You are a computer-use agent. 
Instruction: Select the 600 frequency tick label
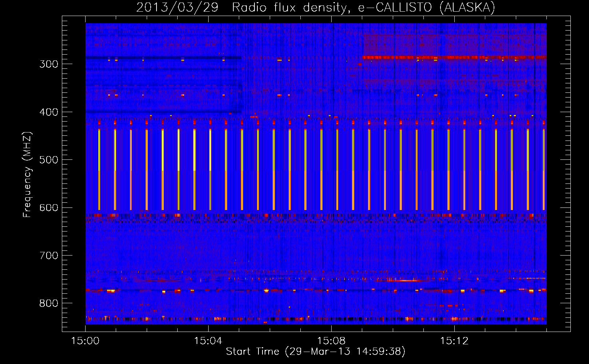(49, 208)
